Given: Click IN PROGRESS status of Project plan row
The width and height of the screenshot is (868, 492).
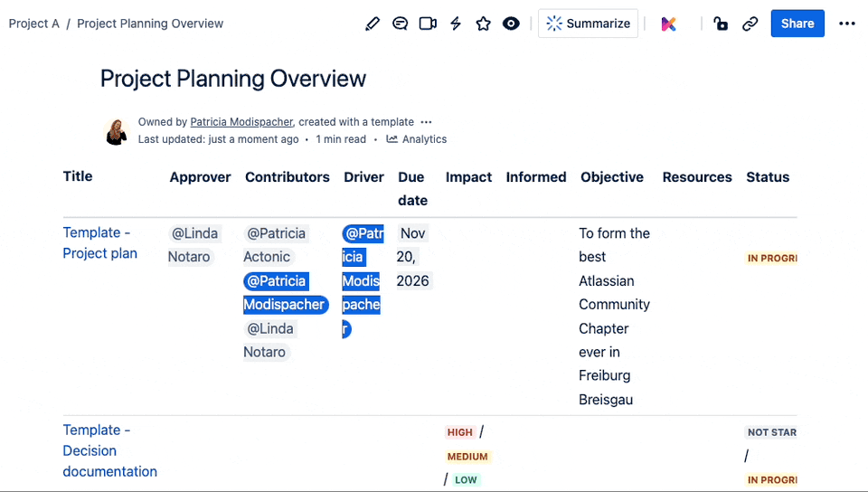Looking at the screenshot, I should pyautogui.click(x=771, y=258).
